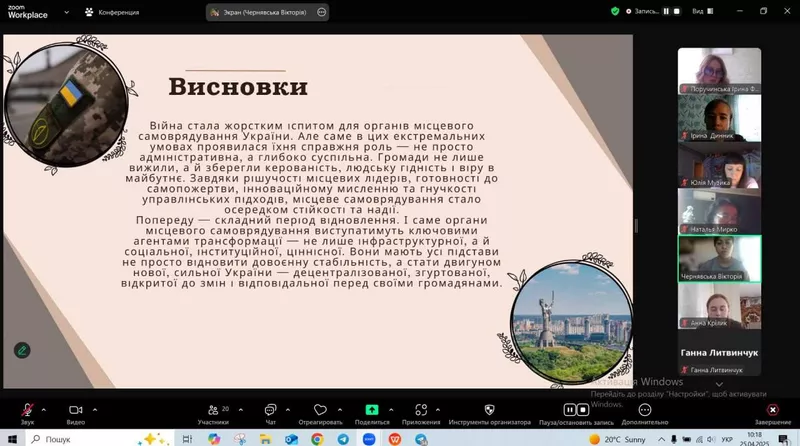Open Outlook from the taskbar
The image size is (800, 446).
pyautogui.click(x=291, y=439)
